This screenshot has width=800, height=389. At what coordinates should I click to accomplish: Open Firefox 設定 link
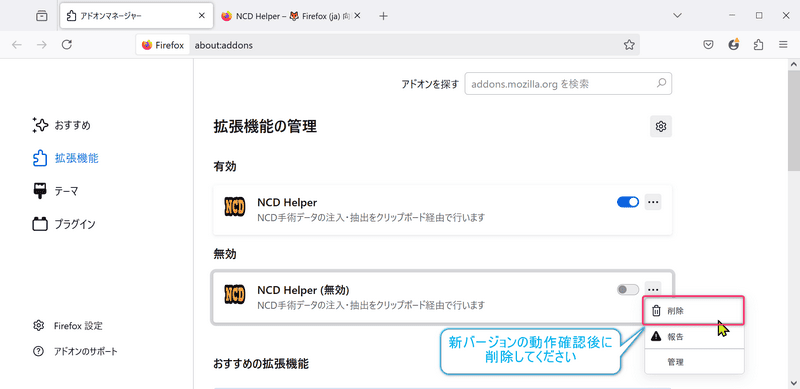(x=67, y=325)
